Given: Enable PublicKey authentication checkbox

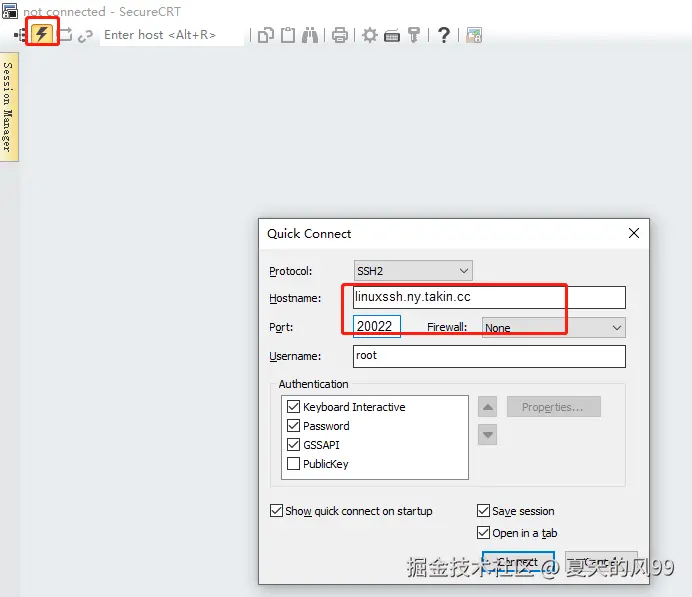Looking at the screenshot, I should click(293, 464).
